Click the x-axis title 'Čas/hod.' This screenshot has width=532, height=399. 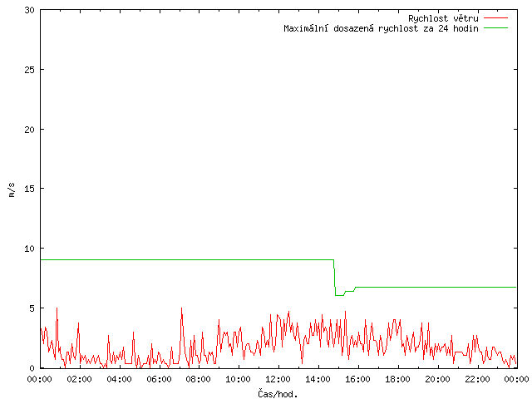[x=278, y=394]
